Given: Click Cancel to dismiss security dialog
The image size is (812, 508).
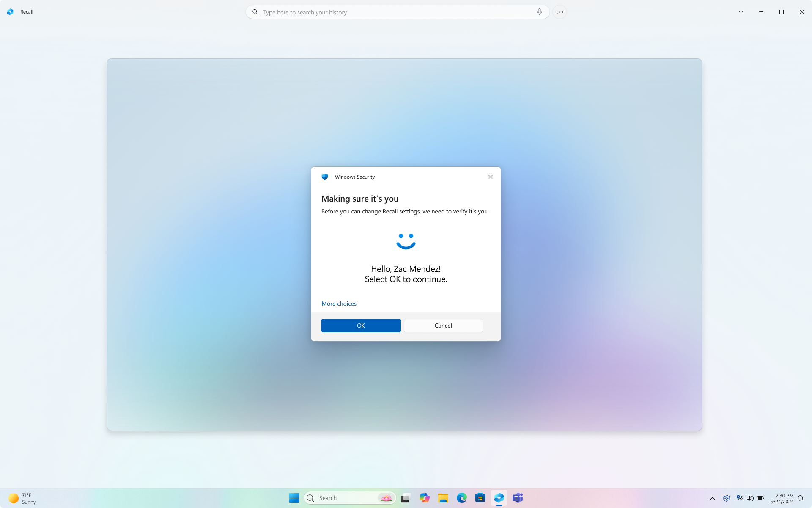Looking at the screenshot, I should pyautogui.click(x=443, y=326).
